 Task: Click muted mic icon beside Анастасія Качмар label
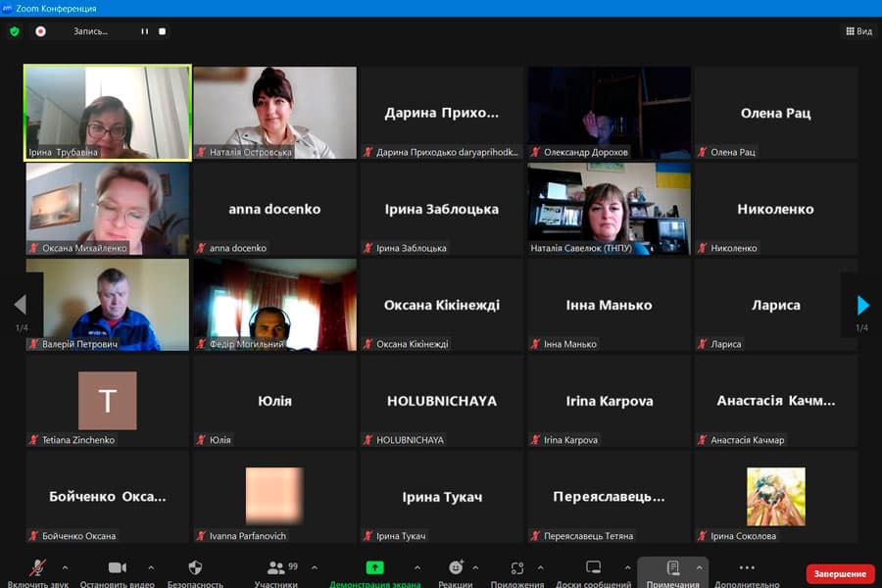point(702,440)
